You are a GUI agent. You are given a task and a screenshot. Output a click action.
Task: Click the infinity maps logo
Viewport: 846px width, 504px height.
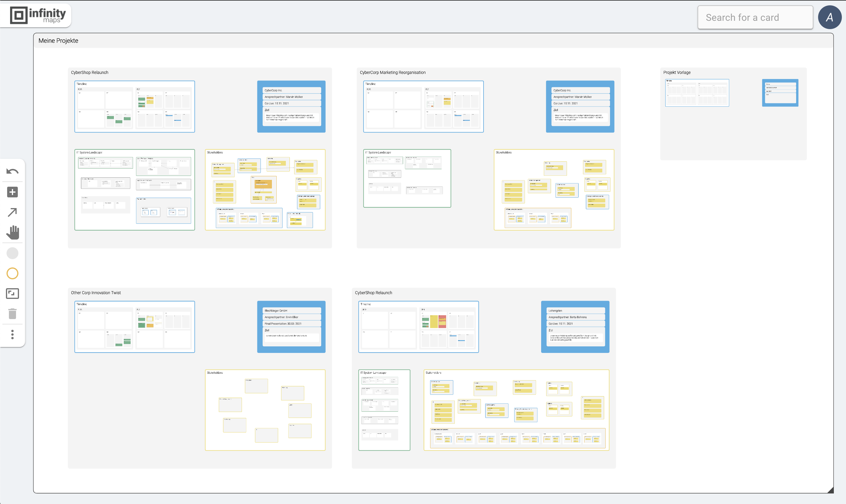[38, 15]
